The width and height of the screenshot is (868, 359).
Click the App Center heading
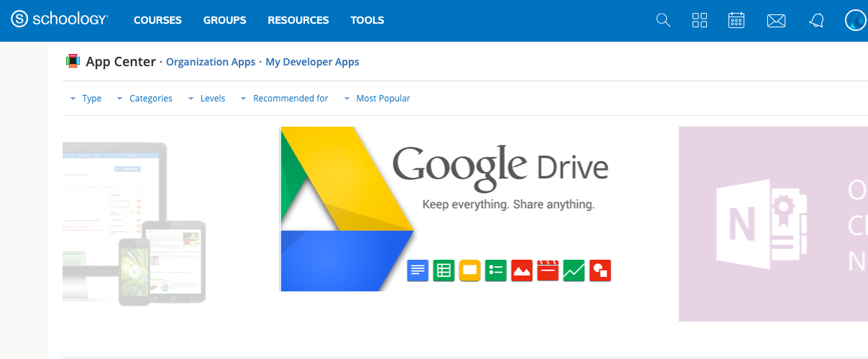pyautogui.click(x=121, y=62)
